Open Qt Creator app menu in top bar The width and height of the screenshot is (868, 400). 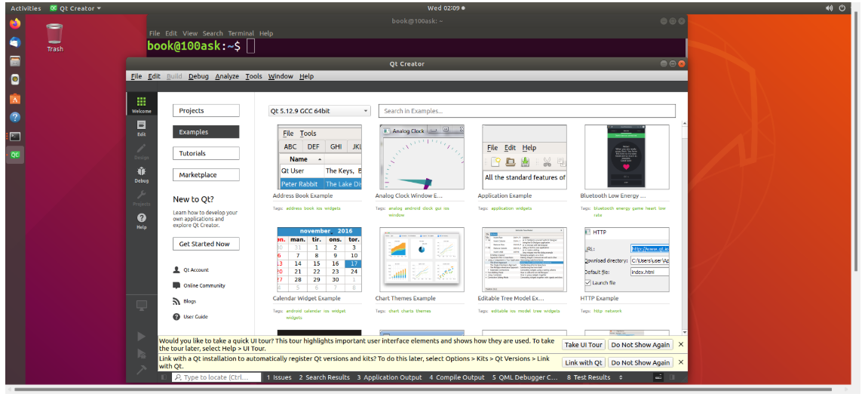click(75, 8)
